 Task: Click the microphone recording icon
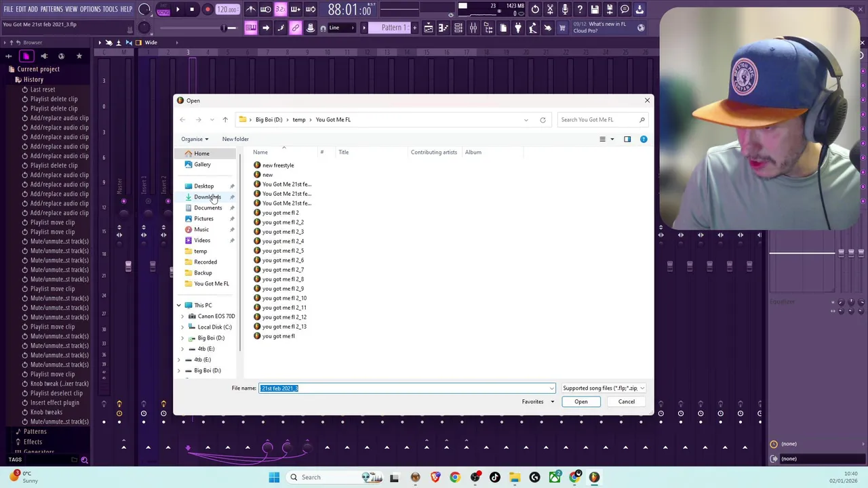coord(565,9)
